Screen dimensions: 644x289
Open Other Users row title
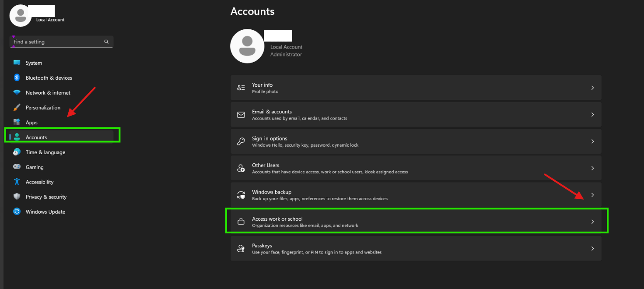pyautogui.click(x=266, y=165)
